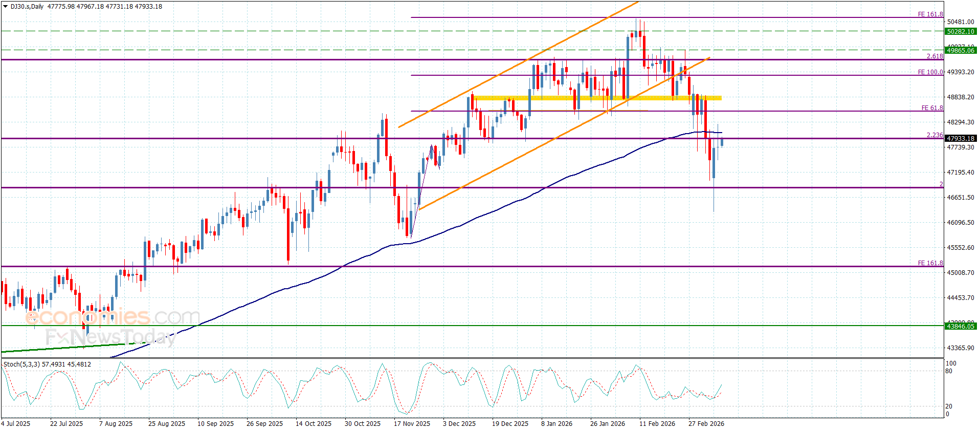Click the green 43846.05 price tag
The width and height of the screenshot is (980, 430).
[x=961, y=326]
